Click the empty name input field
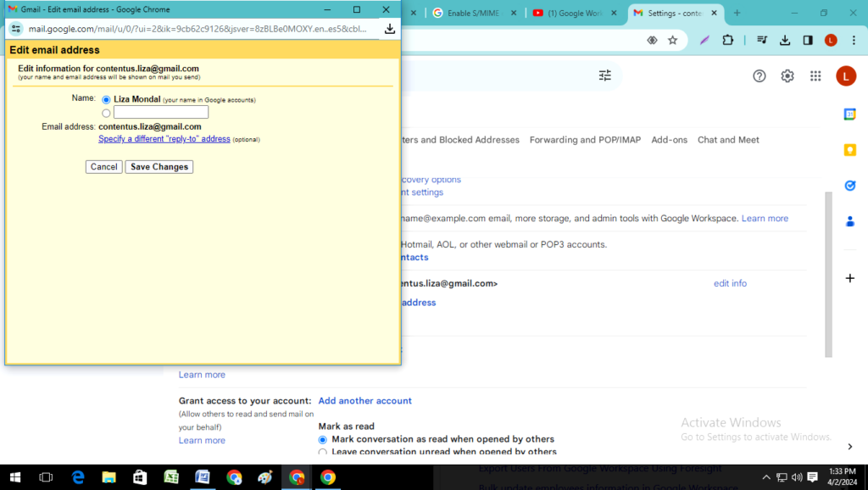The height and width of the screenshot is (490, 868). (161, 112)
